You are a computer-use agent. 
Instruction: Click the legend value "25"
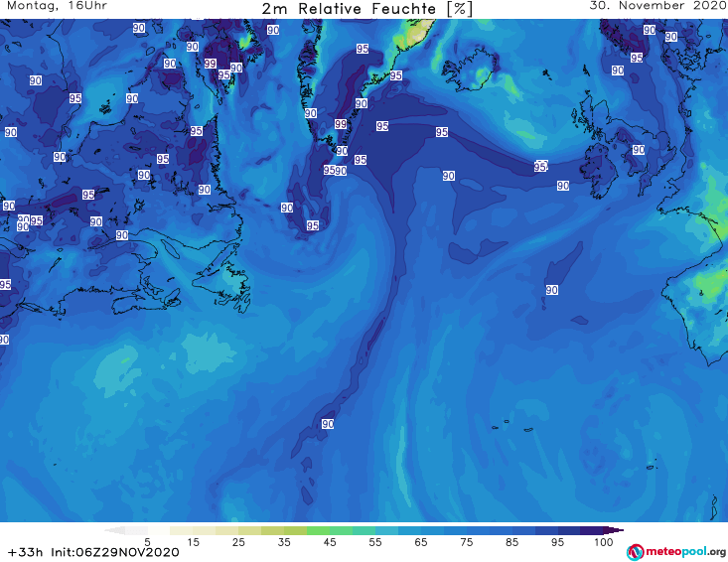pos(238,542)
